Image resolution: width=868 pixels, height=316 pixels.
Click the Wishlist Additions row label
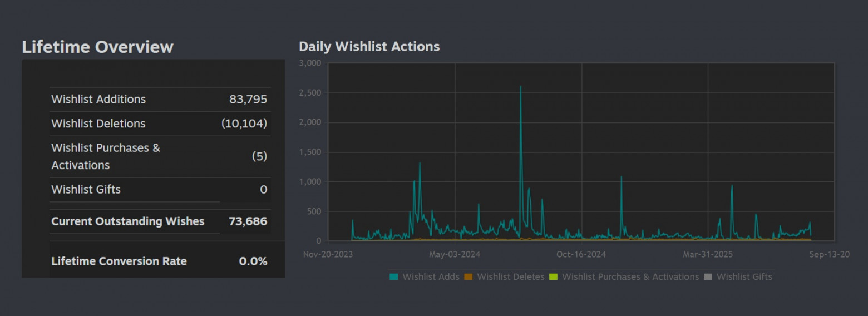(98, 99)
